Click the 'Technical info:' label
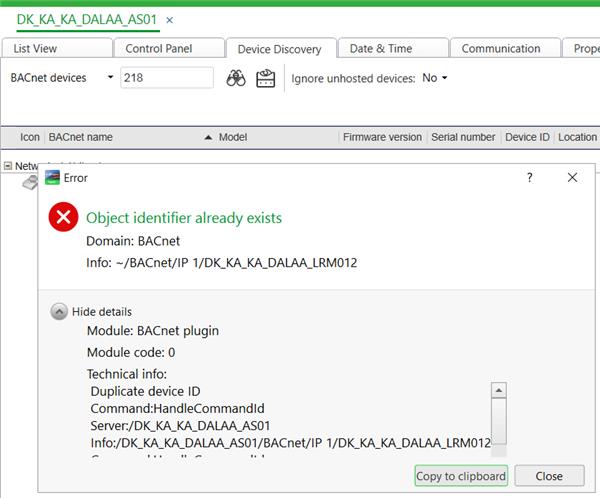 pos(127,374)
